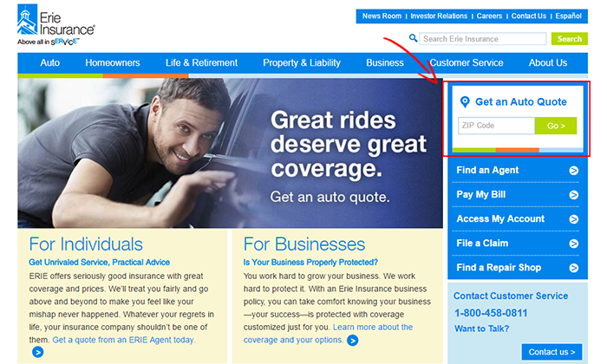Click the phone number 1-800-458-0811
This screenshot has width=607, height=364.
(491, 313)
